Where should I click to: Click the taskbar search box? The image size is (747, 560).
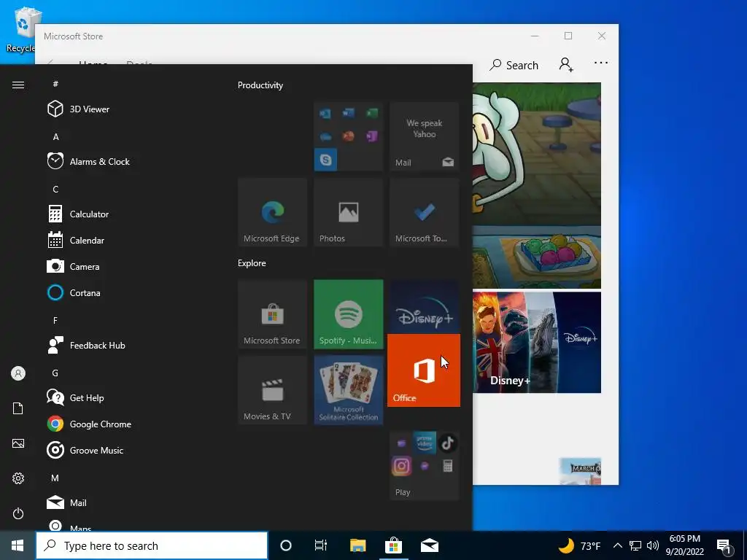pyautogui.click(x=152, y=545)
